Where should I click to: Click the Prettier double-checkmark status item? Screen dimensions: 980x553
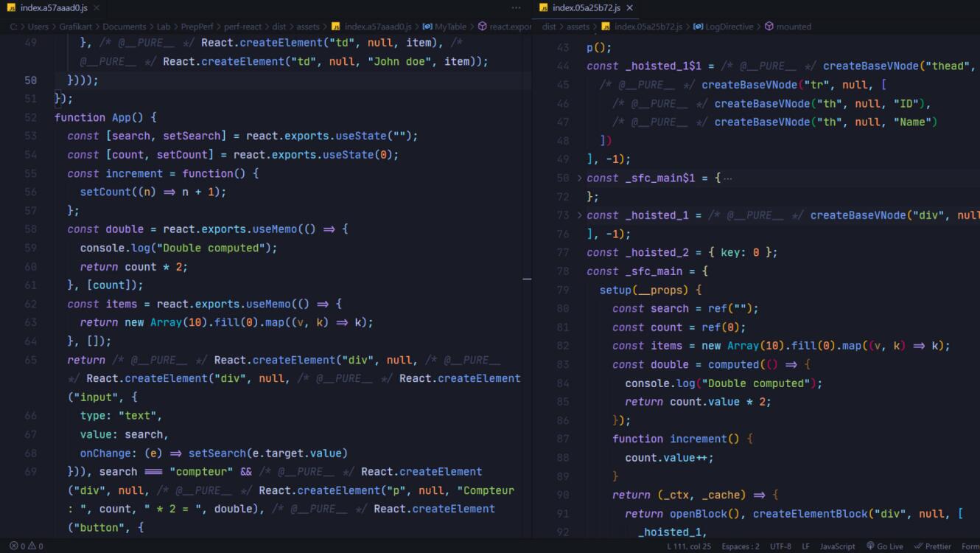[x=918, y=546]
